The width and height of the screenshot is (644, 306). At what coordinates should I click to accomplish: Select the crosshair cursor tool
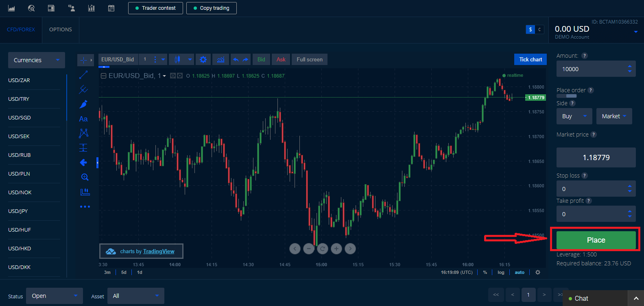83,60
